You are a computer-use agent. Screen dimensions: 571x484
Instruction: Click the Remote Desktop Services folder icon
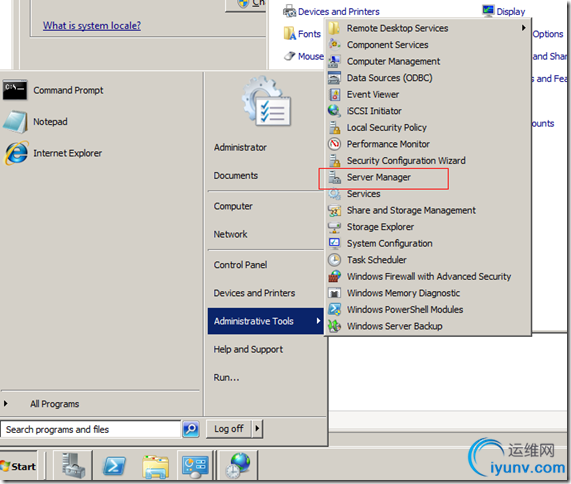pos(334,28)
